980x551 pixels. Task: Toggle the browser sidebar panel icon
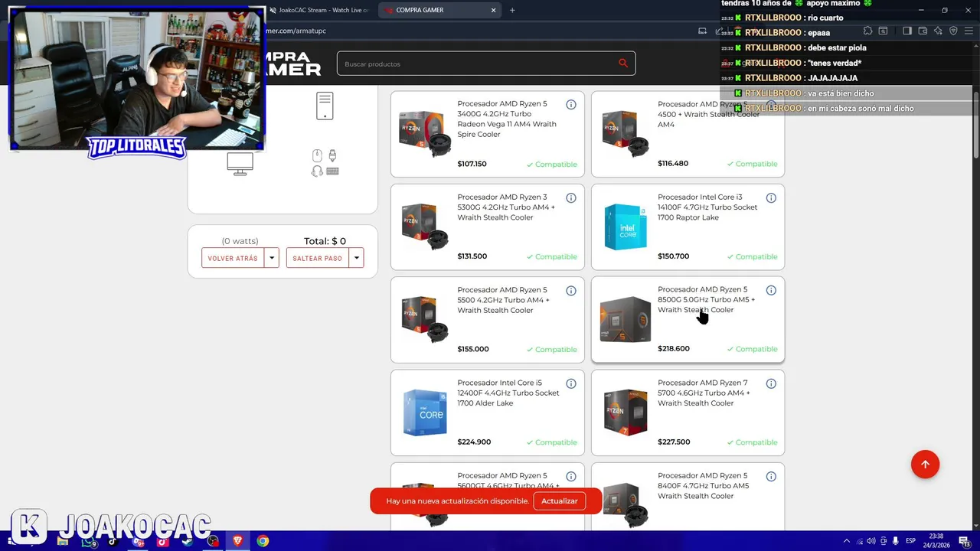click(907, 31)
